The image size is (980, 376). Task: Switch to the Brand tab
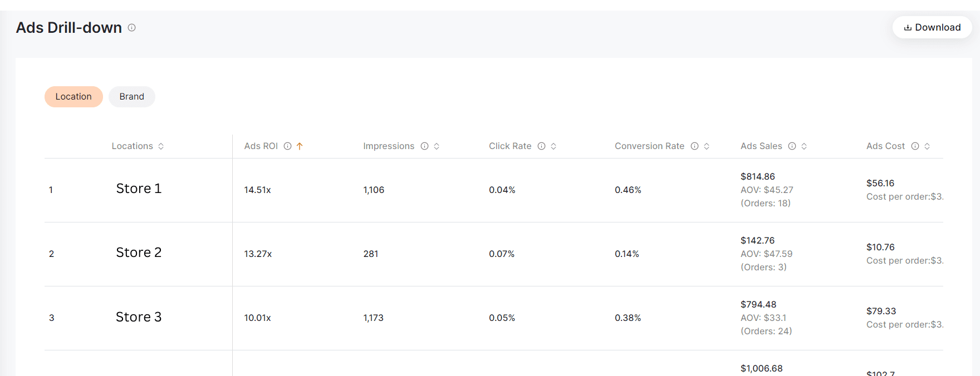click(x=132, y=97)
